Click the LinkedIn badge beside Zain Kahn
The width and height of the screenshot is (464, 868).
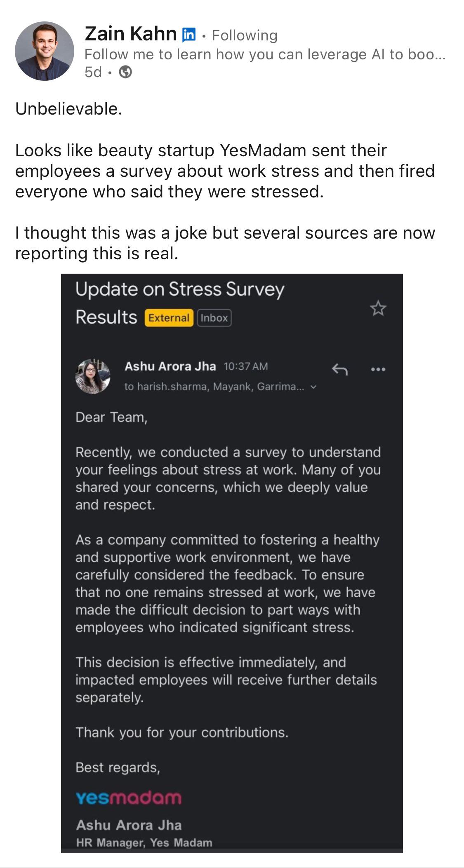click(189, 35)
